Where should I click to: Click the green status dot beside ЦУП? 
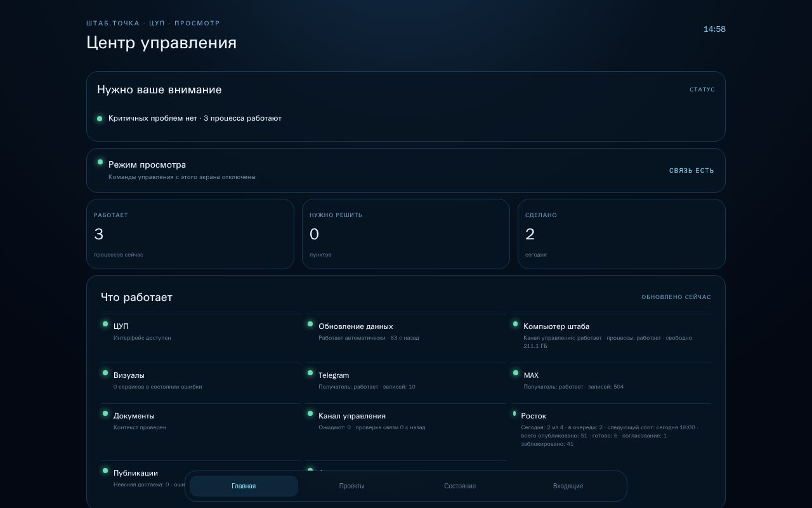pos(105,324)
